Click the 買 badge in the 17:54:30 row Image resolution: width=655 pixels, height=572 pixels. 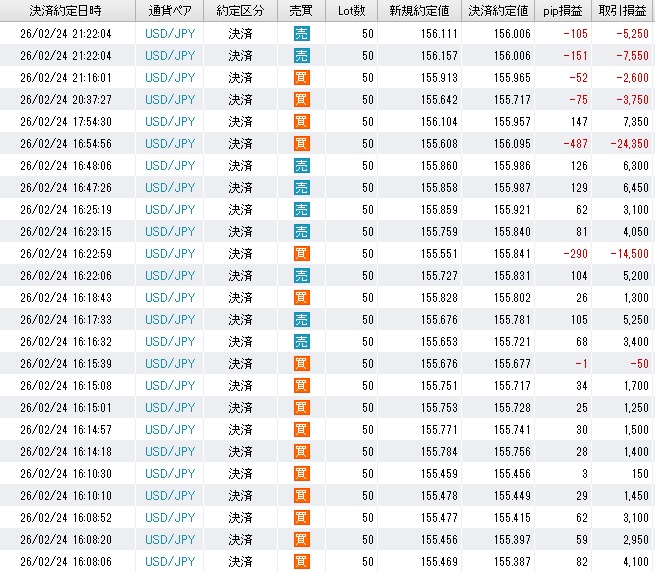tap(302, 121)
